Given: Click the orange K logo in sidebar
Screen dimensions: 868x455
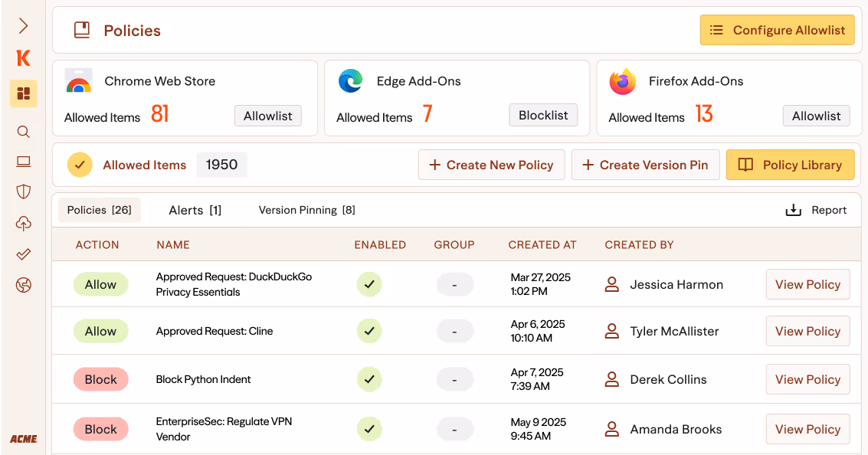Looking at the screenshot, I should [23, 57].
